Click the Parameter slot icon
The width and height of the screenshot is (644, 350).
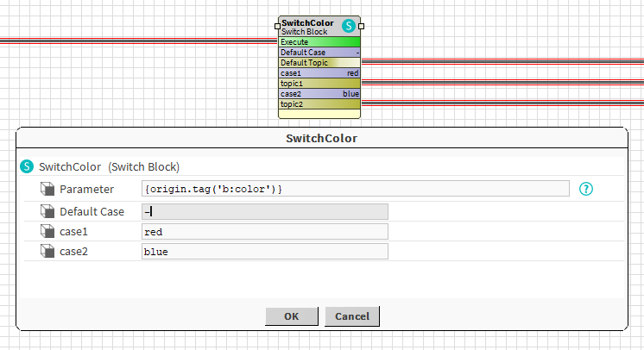click(x=47, y=189)
